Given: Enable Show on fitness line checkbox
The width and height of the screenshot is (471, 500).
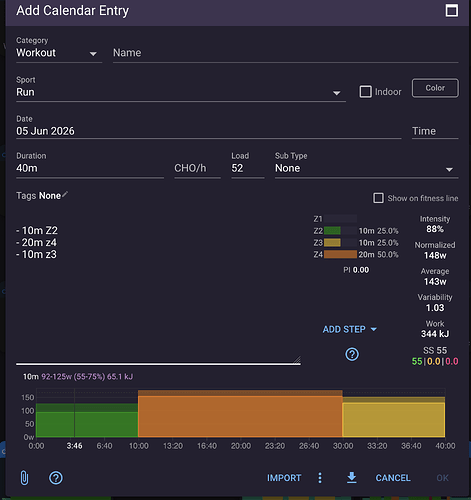Looking at the screenshot, I should pos(378,198).
